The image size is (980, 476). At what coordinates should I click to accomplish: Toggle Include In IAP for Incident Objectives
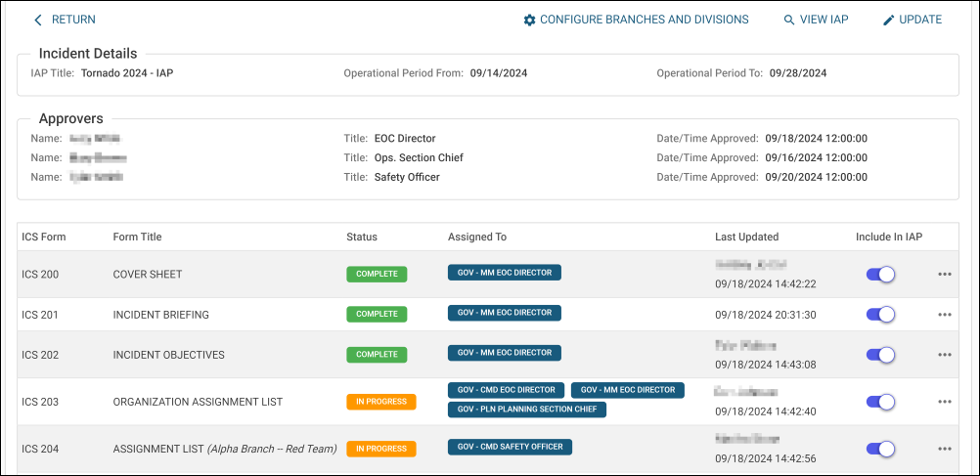(x=880, y=355)
